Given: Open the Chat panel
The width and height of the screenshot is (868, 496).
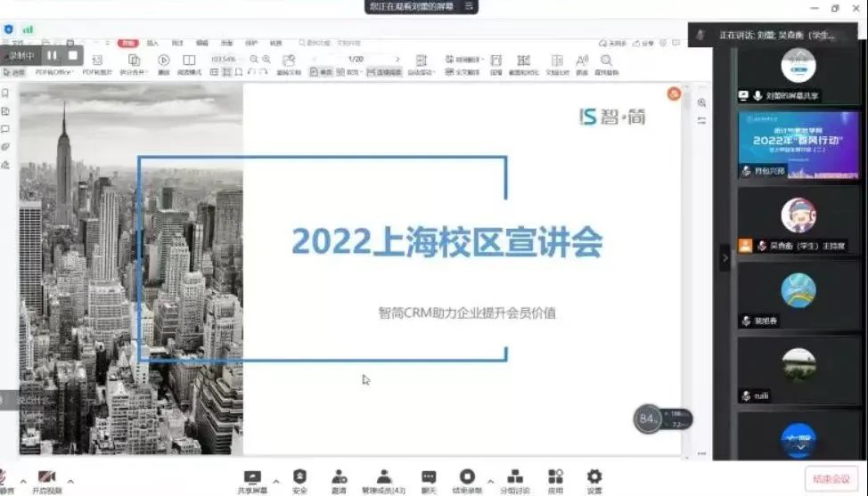Looking at the screenshot, I should [429, 479].
